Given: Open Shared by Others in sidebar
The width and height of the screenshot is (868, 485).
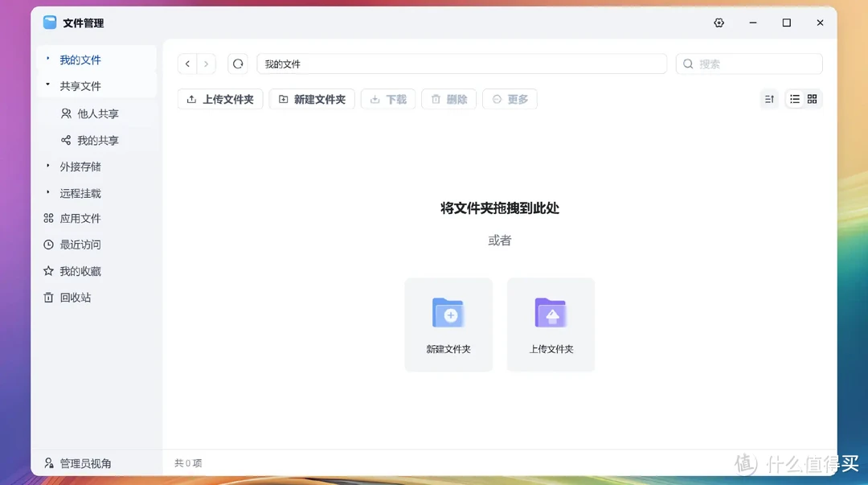Looking at the screenshot, I should tap(97, 114).
